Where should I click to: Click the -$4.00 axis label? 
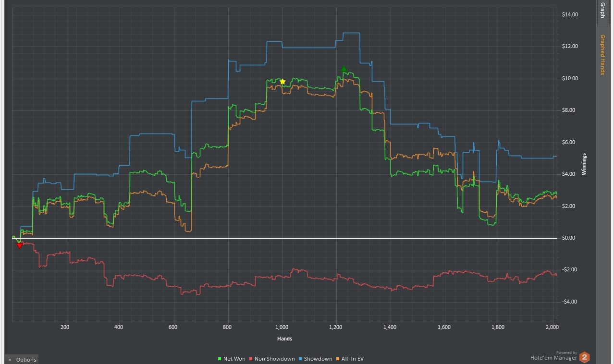[x=569, y=302]
